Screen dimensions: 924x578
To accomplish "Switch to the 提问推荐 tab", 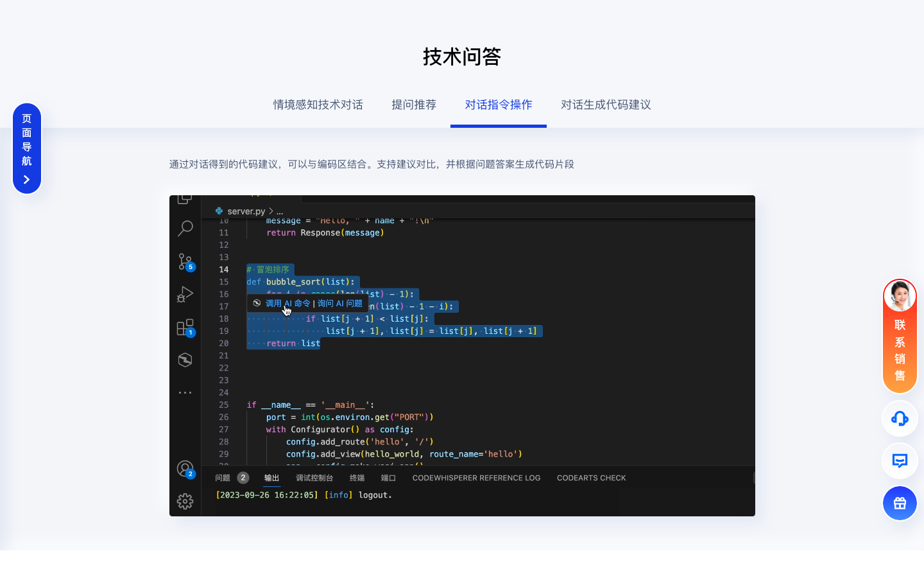I will point(414,105).
